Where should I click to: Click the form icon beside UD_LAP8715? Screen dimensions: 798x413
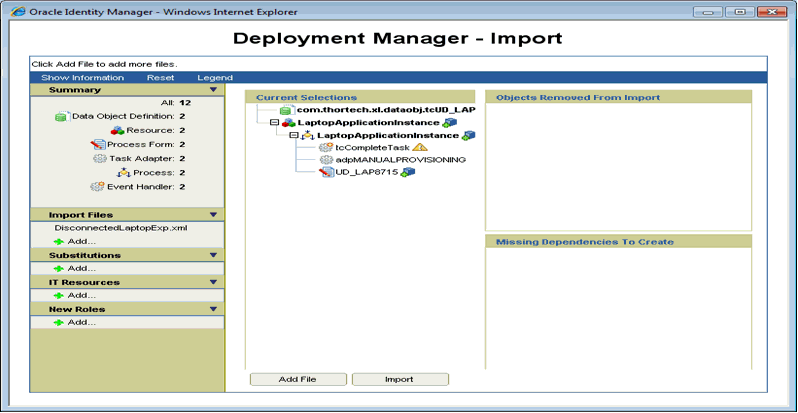[x=326, y=172]
